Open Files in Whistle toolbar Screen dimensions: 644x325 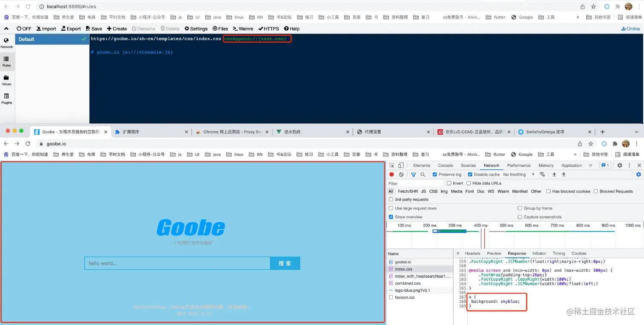tap(220, 29)
